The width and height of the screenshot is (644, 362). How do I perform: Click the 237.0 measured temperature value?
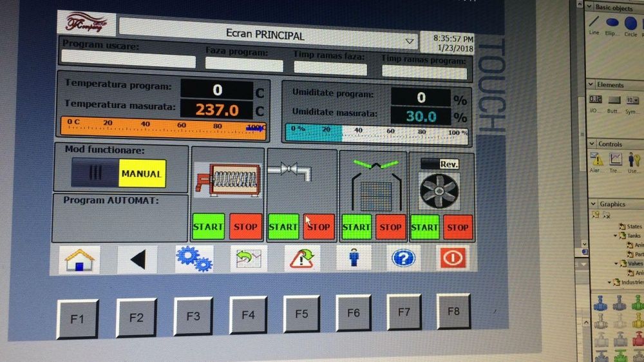pos(217,110)
